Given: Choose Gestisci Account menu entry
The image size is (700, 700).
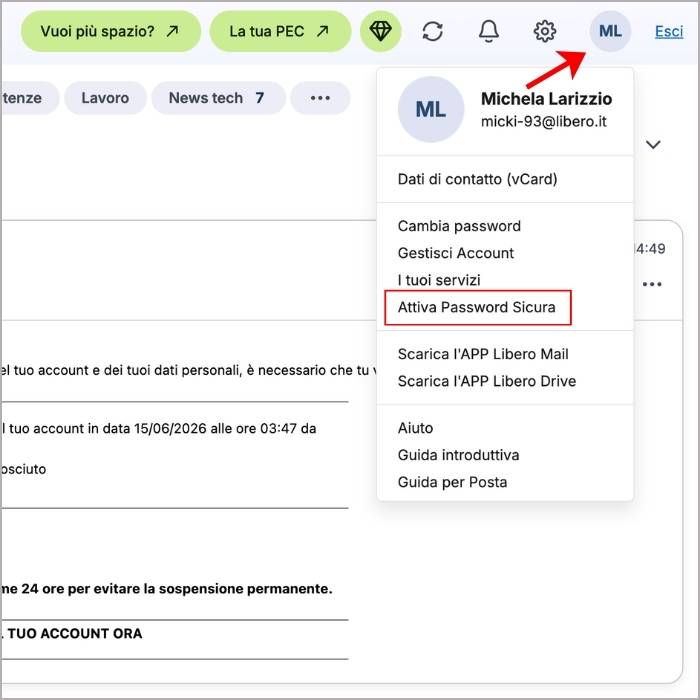Looking at the screenshot, I should tap(456, 253).
